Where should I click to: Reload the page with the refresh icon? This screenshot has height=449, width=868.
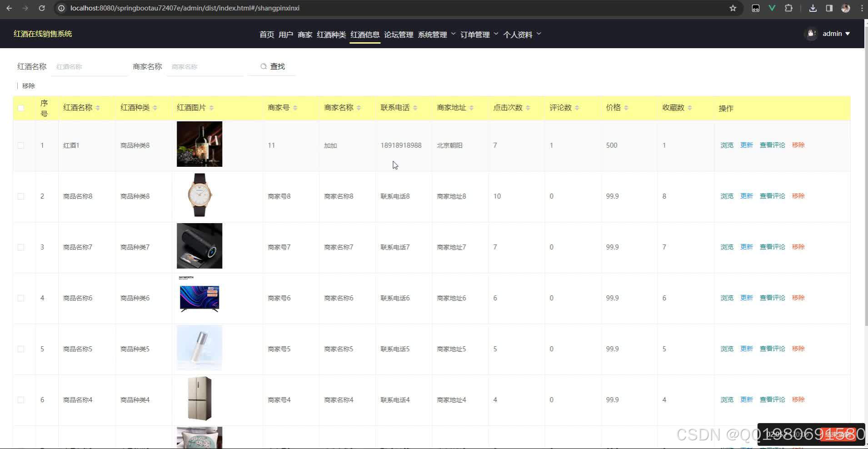(42, 8)
